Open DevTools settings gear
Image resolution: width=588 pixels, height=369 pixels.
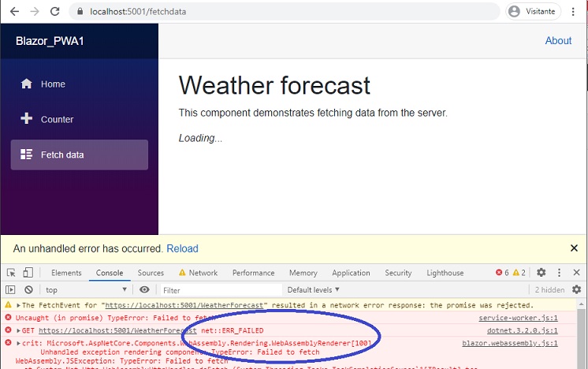(541, 273)
